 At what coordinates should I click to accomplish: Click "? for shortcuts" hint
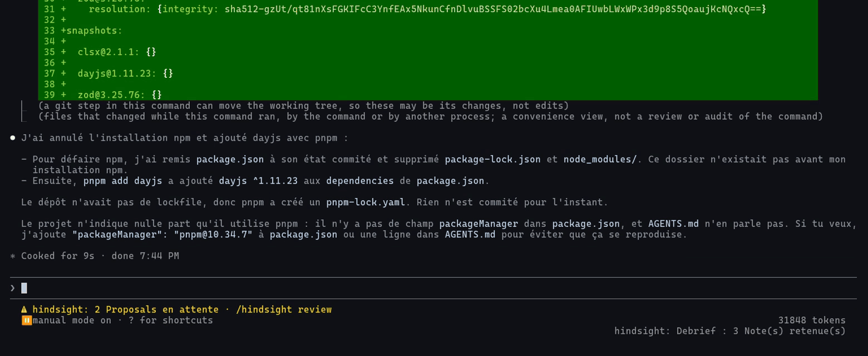pyautogui.click(x=171, y=320)
